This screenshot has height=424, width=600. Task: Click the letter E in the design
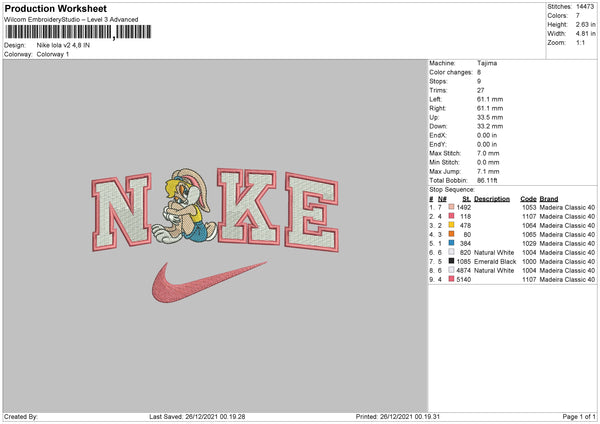click(x=311, y=212)
